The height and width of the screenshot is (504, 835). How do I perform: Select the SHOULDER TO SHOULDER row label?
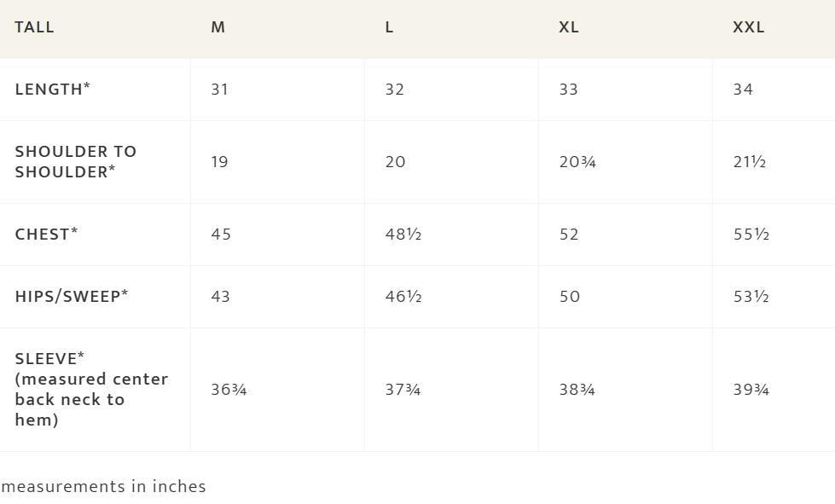[x=75, y=162]
